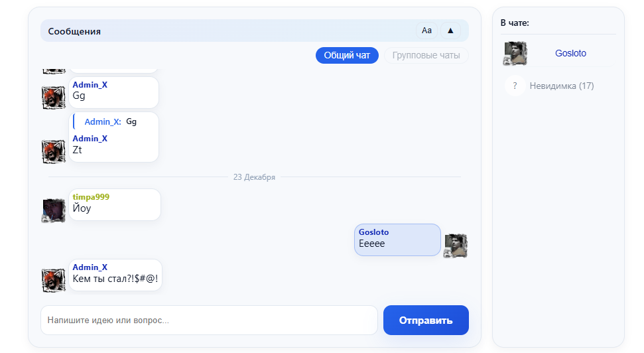The height and width of the screenshot is (353, 644).
Task: Click quoted reply Admin_X: Gg
Action: 110,121
